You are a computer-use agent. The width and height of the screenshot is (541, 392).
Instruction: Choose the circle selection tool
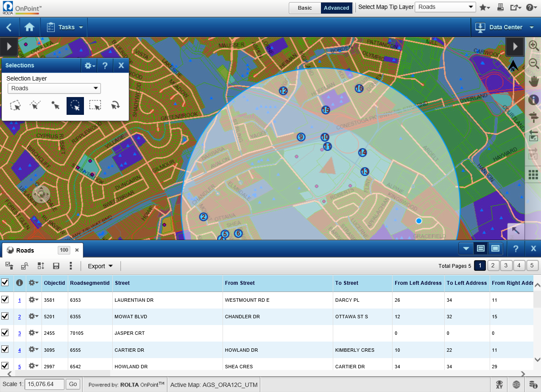point(75,106)
